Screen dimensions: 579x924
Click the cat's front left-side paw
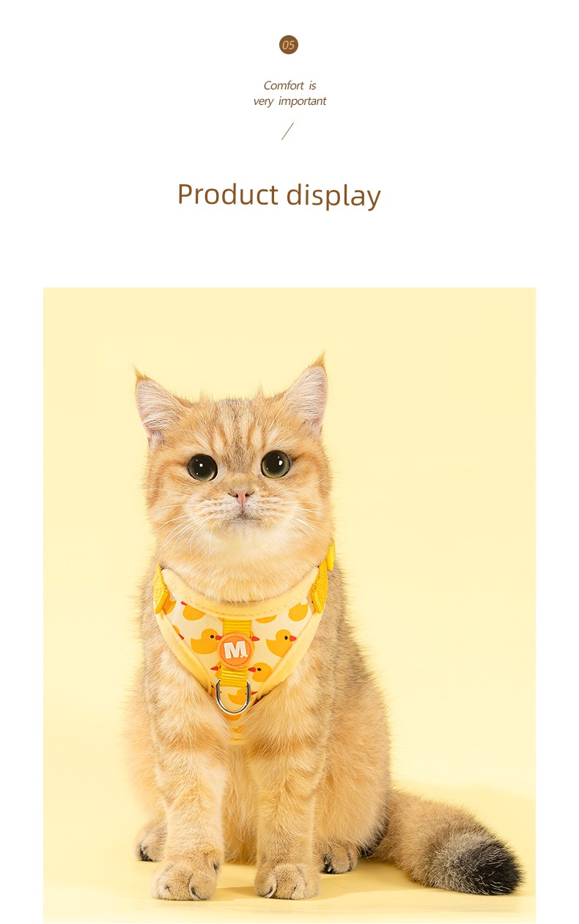[185, 877]
